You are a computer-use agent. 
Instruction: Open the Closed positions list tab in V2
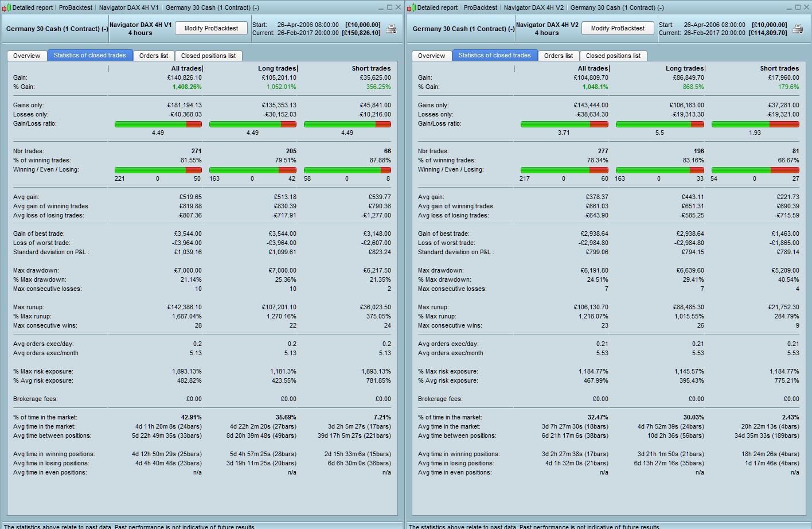[x=613, y=56]
